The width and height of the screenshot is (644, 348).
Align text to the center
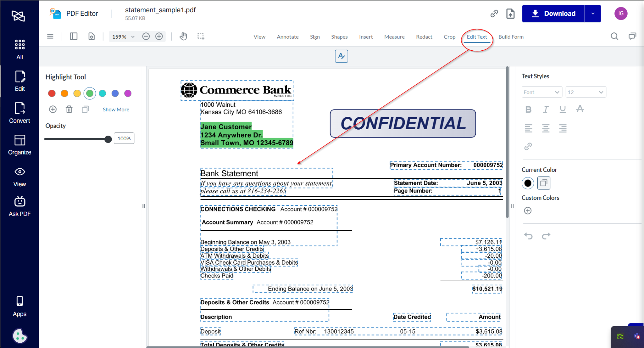click(546, 128)
